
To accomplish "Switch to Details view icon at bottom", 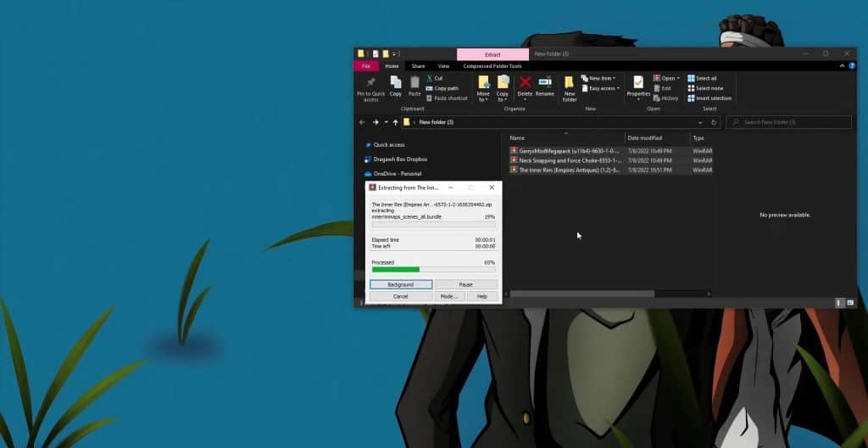I will click(838, 303).
